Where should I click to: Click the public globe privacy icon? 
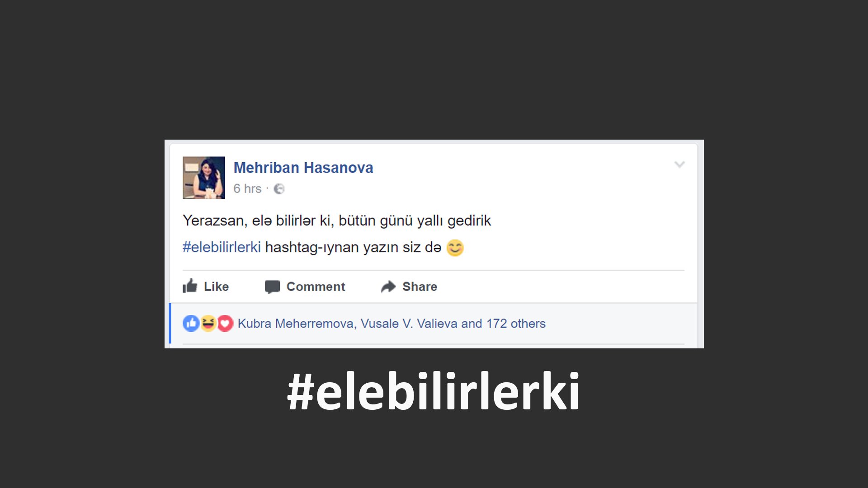279,189
